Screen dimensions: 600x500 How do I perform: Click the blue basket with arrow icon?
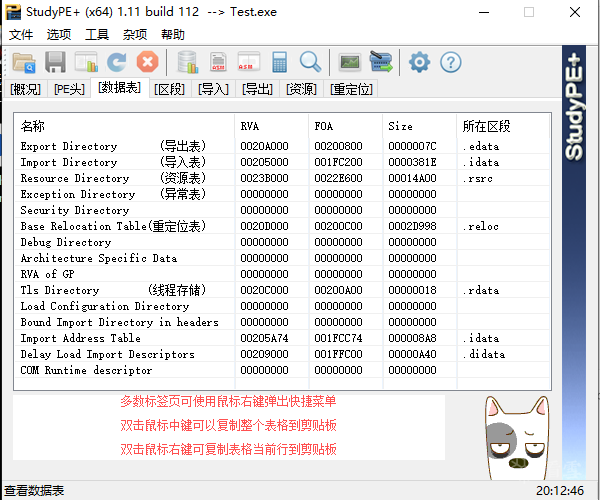coord(381,62)
